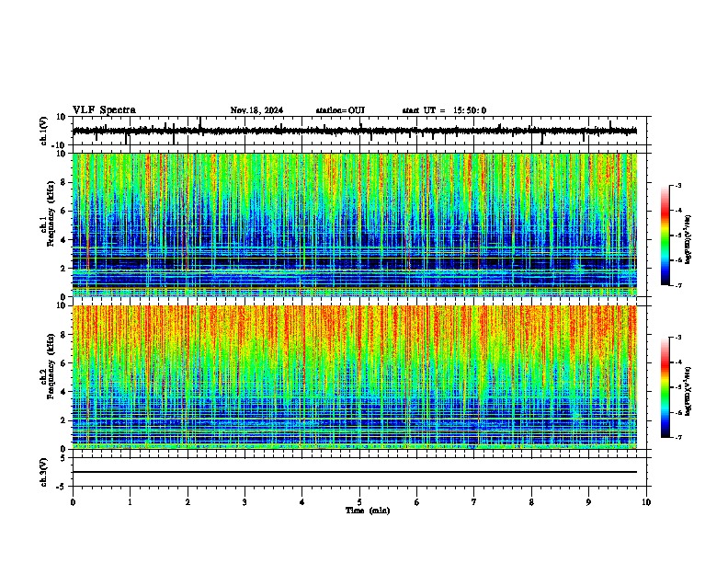
Task: Click the "8" tick on the Time axis
Action: pos(531,502)
